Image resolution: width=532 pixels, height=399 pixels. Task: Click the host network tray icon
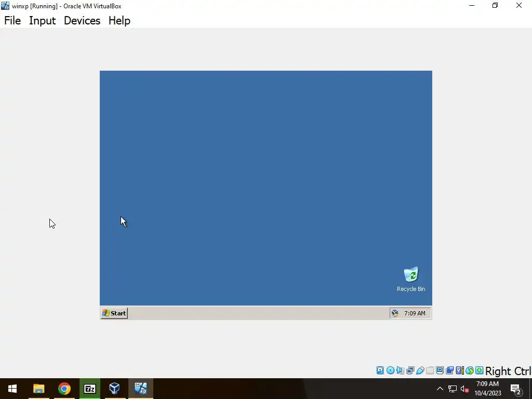point(453,389)
